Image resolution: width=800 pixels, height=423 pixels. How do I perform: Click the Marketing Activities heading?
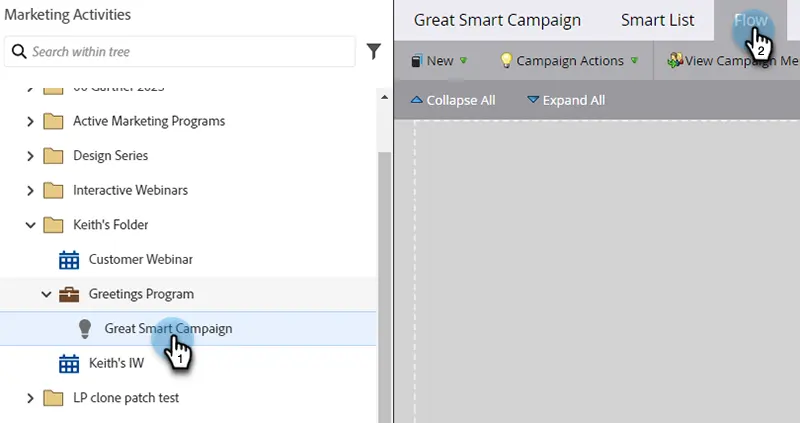tap(67, 15)
